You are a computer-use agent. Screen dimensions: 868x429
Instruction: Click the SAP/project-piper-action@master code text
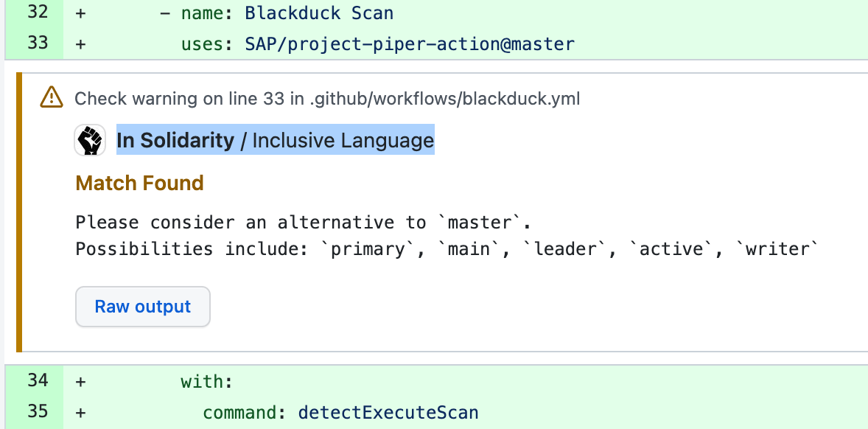[x=410, y=43]
